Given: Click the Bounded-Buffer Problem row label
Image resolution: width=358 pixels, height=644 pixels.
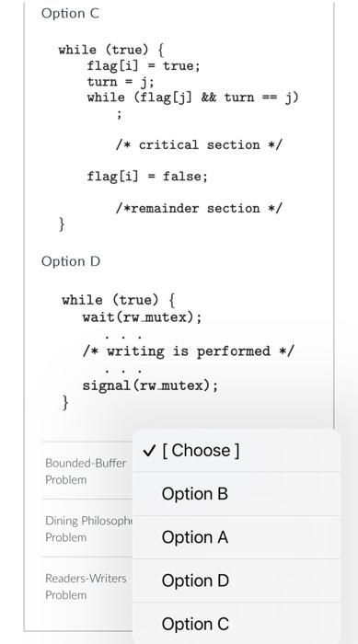Looking at the screenshot, I should tap(86, 471).
